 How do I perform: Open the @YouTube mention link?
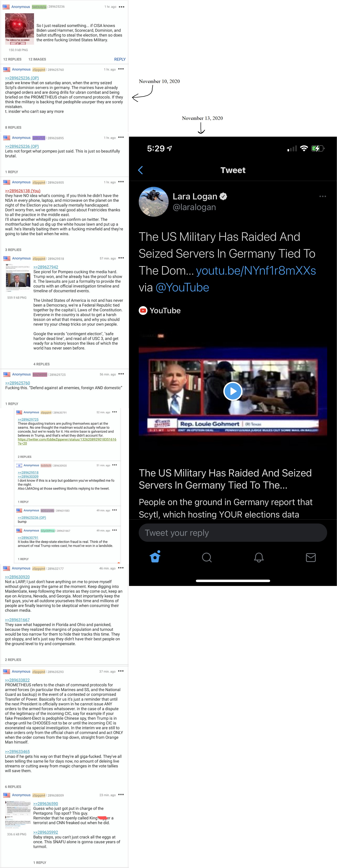tap(182, 287)
